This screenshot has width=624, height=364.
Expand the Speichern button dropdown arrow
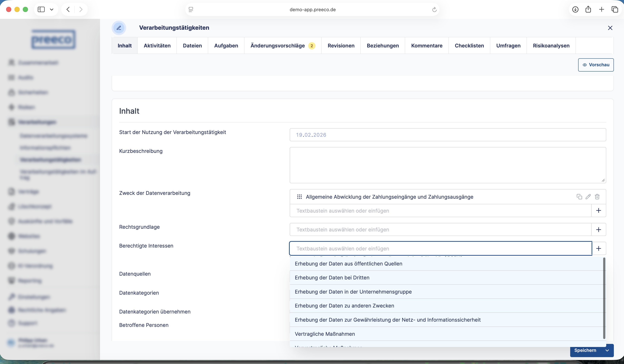(x=607, y=350)
